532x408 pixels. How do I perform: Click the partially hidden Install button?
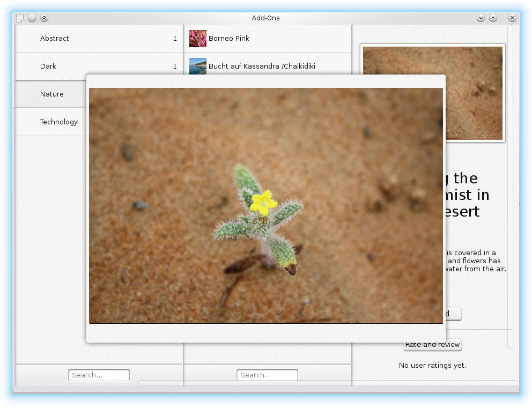[454, 314]
